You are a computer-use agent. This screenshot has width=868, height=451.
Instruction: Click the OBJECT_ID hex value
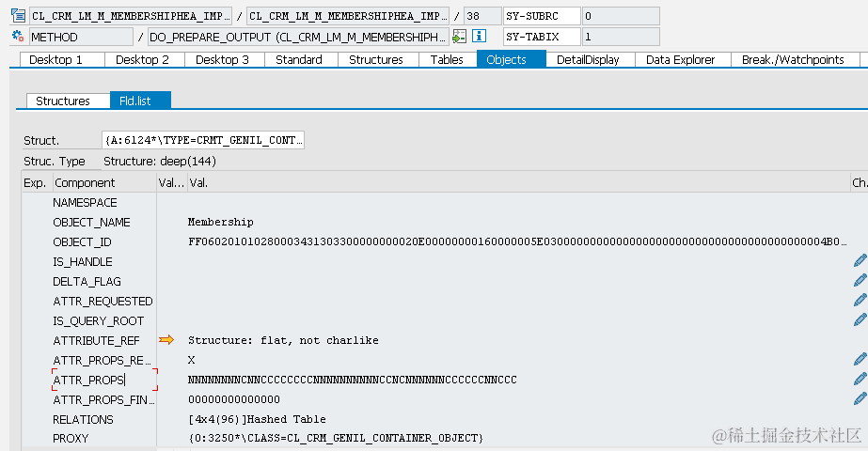[x=517, y=241]
